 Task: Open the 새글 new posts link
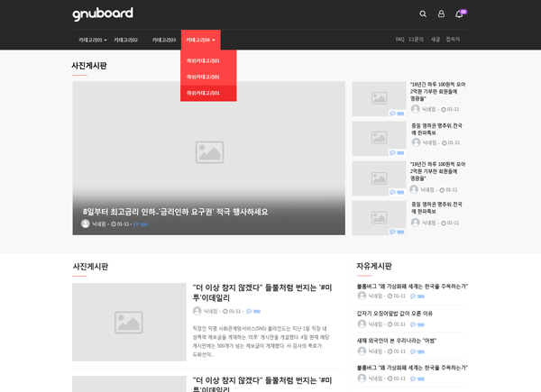tap(436, 40)
